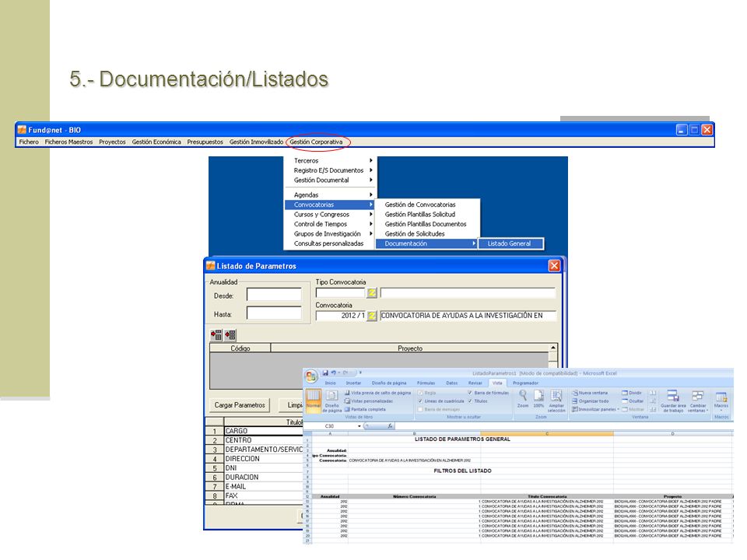Click the Anualidad Desde input field

coord(274,295)
